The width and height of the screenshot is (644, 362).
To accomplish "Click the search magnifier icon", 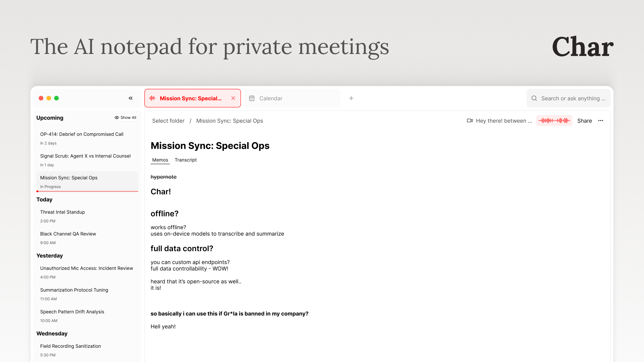I will coord(534,98).
